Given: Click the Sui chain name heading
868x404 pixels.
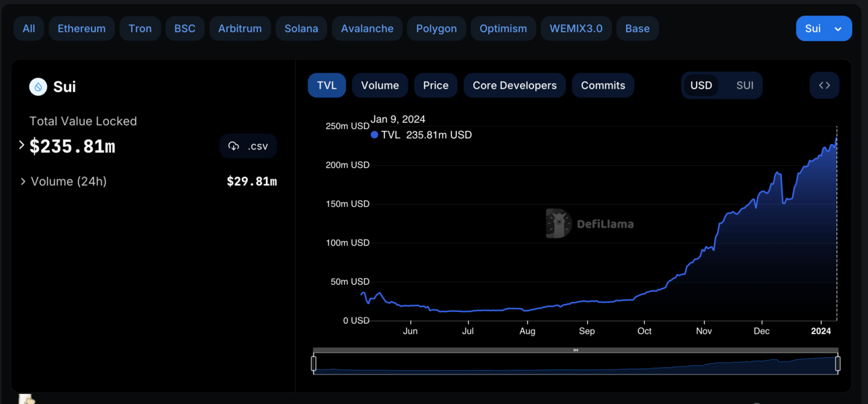Looking at the screenshot, I should coord(64,87).
